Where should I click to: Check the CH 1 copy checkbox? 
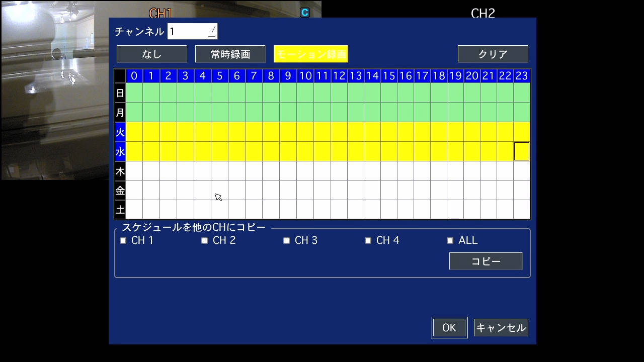pyautogui.click(x=123, y=241)
